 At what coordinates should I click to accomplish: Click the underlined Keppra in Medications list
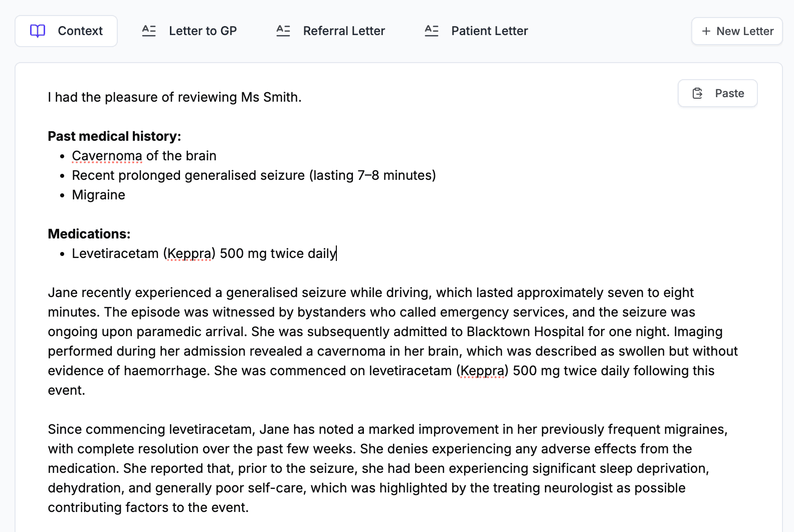tap(189, 253)
